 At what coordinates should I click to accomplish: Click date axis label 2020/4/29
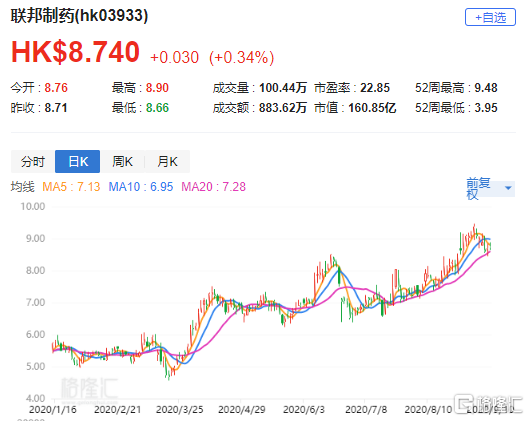pos(242,410)
